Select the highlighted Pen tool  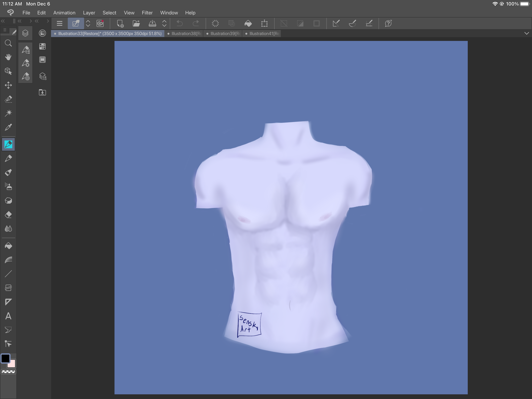coord(8,144)
